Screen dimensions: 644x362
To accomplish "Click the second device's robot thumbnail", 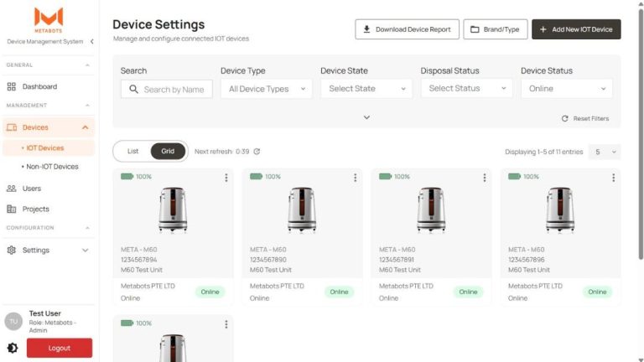I will (x=302, y=209).
